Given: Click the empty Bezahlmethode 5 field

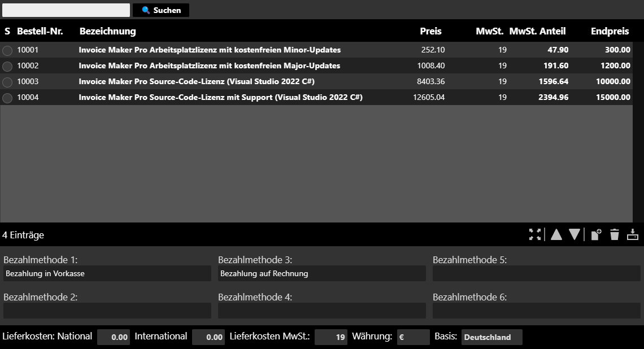Looking at the screenshot, I should click(537, 273).
